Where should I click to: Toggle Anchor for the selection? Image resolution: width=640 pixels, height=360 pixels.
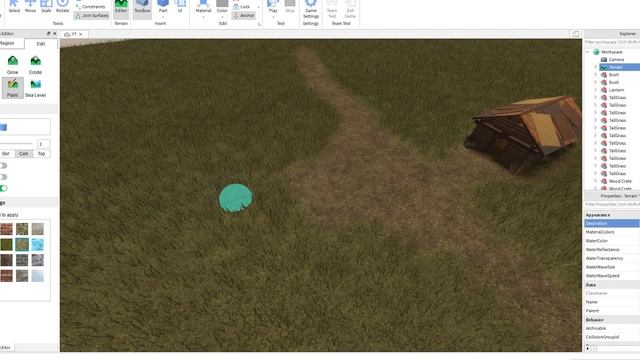click(x=244, y=16)
